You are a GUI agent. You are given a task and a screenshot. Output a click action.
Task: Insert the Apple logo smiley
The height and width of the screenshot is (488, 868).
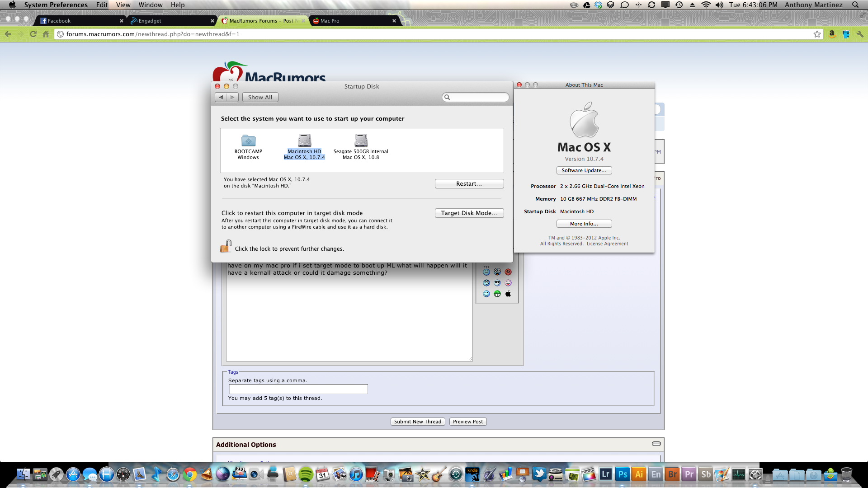click(508, 294)
